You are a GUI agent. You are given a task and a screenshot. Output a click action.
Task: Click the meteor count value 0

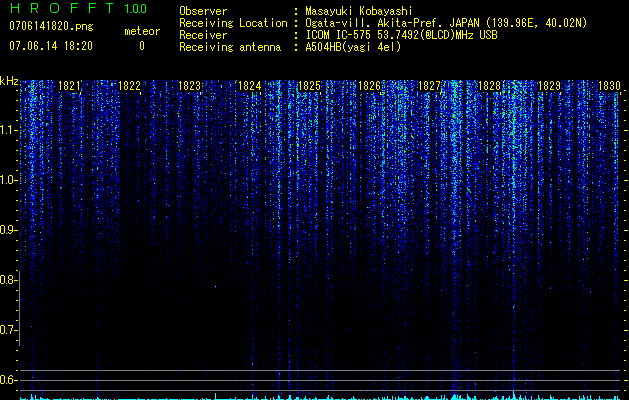[x=142, y=46]
